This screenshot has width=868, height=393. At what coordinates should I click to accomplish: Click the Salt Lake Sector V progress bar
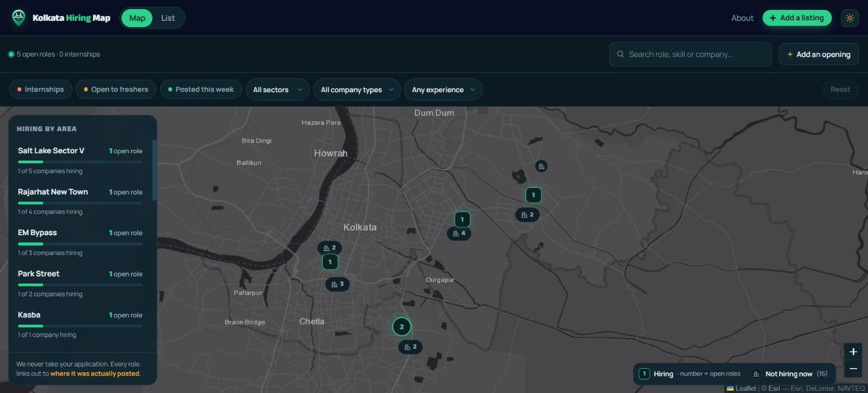click(x=80, y=162)
